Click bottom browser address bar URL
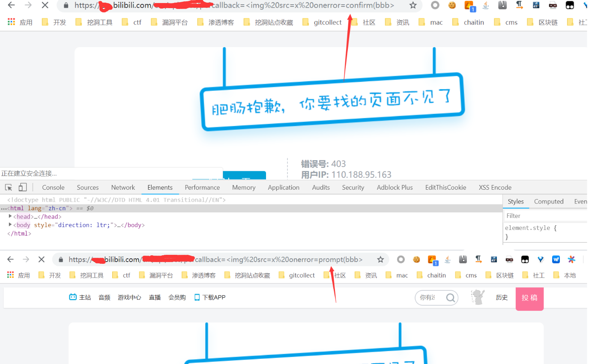Image resolution: width=589 pixels, height=364 pixels. pos(216,259)
